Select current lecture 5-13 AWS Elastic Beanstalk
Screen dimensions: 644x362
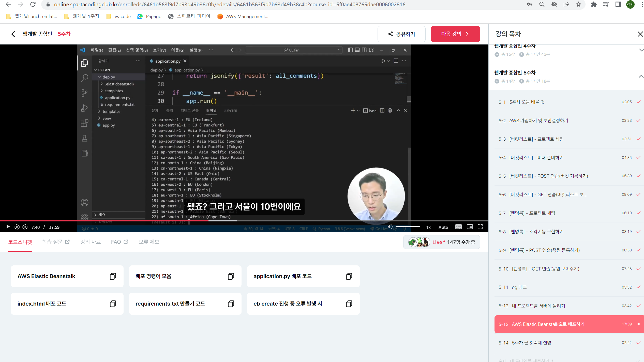pyautogui.click(x=569, y=324)
